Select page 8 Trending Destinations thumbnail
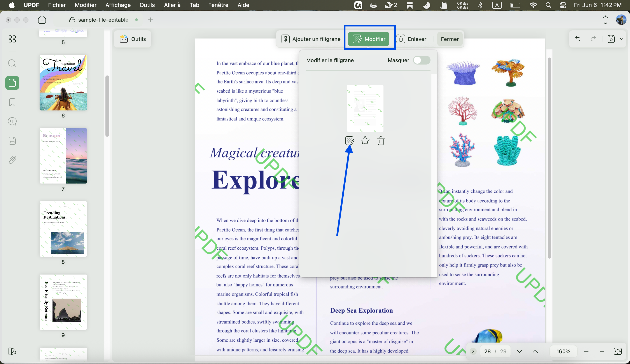This screenshot has height=364, width=630. pos(63,229)
